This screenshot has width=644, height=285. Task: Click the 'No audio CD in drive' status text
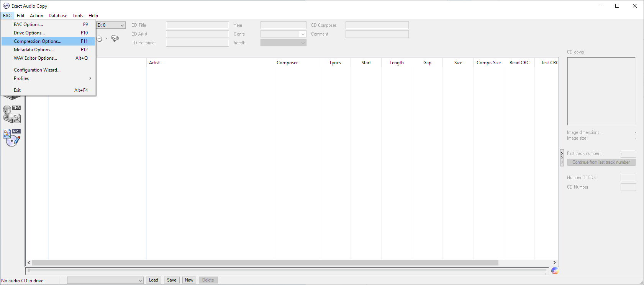click(x=22, y=281)
